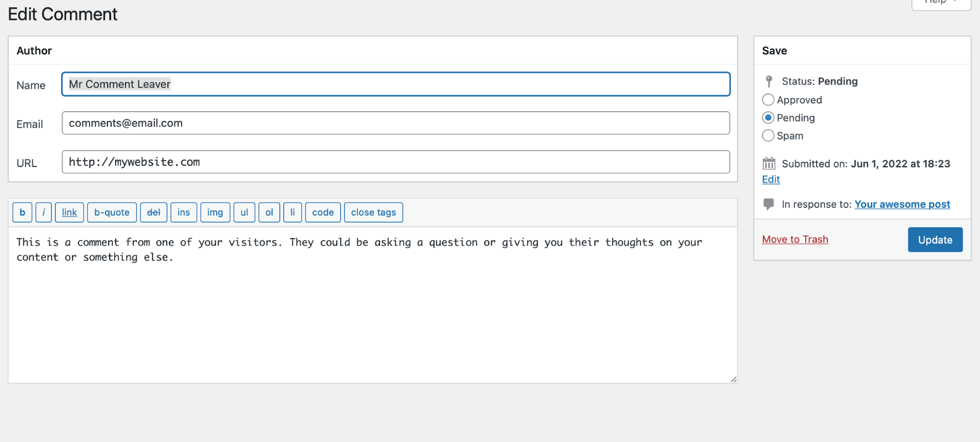Click the close tags button
This screenshot has width=980, height=442.
[374, 212]
